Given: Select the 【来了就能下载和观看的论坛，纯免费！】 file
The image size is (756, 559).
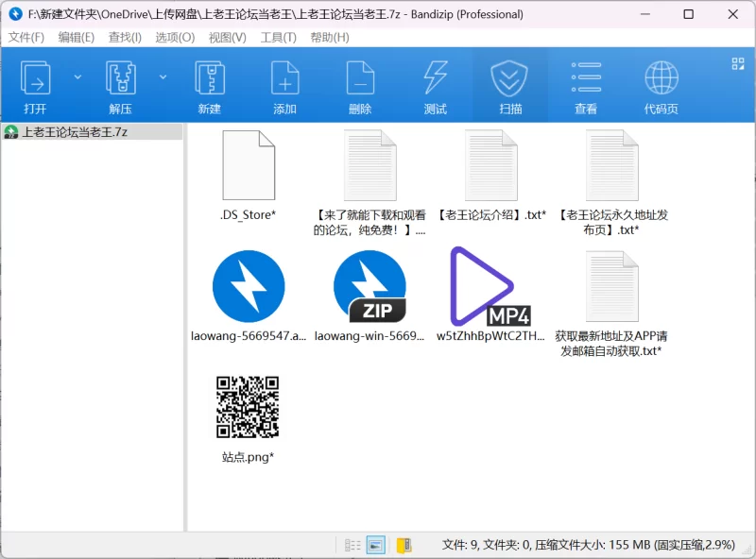Looking at the screenshot, I should [369, 182].
